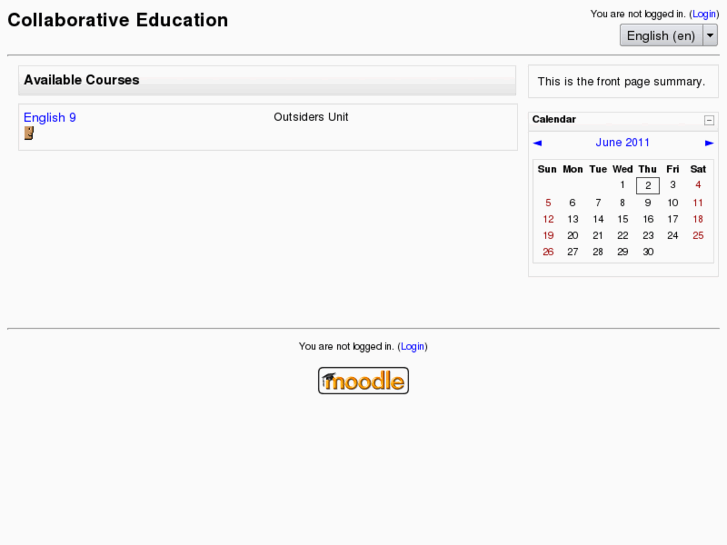
Task: Click the Wed column header
Action: [623, 169]
